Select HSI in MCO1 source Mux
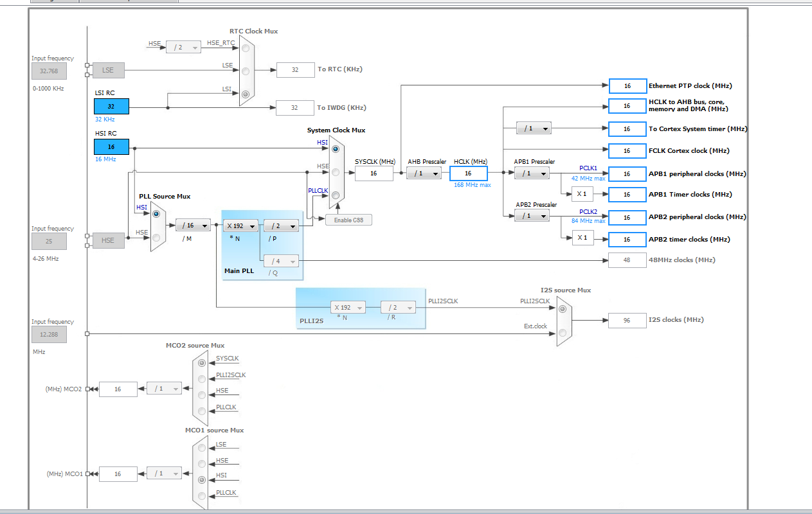The image size is (812, 514). tap(203, 479)
